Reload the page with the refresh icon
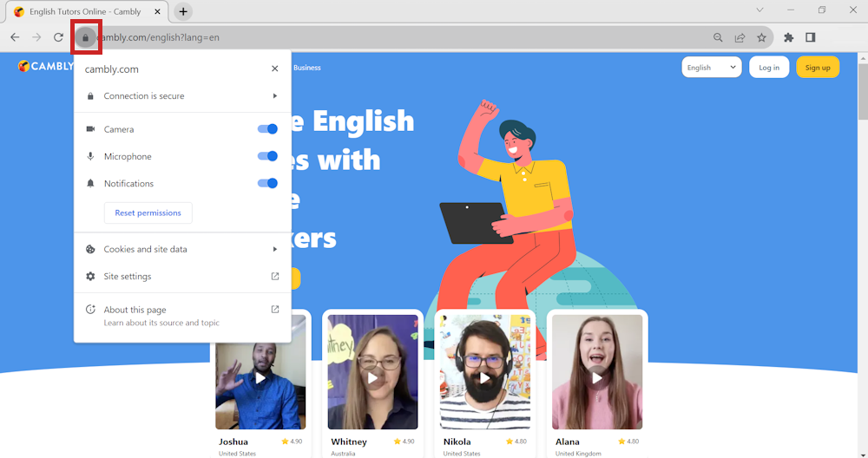Screen dimensions: 868x458 pos(58,38)
